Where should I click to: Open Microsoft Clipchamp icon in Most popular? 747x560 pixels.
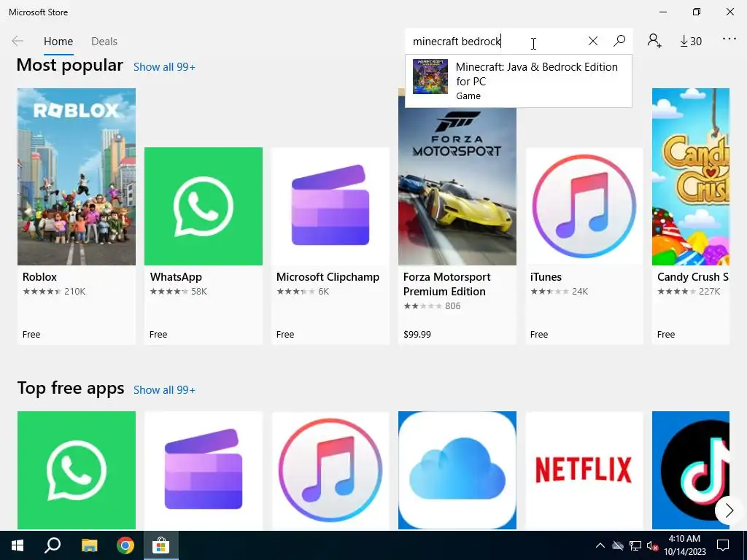coord(330,206)
